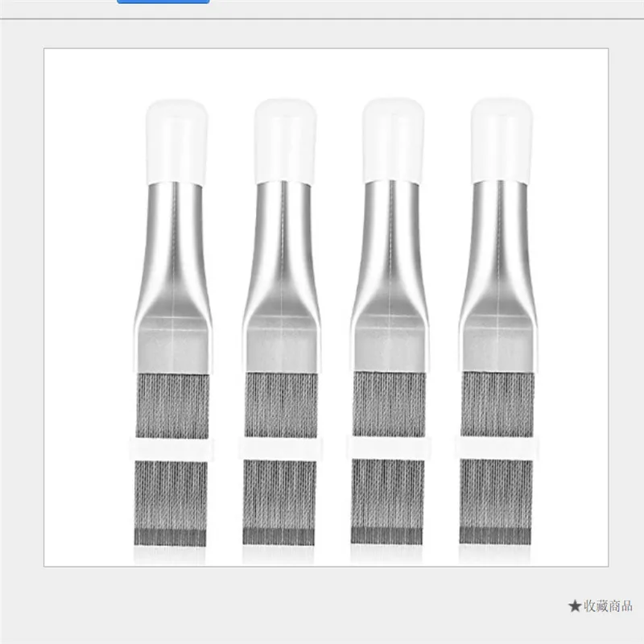Click the white band on the rightmost brush bristles

click(x=497, y=448)
